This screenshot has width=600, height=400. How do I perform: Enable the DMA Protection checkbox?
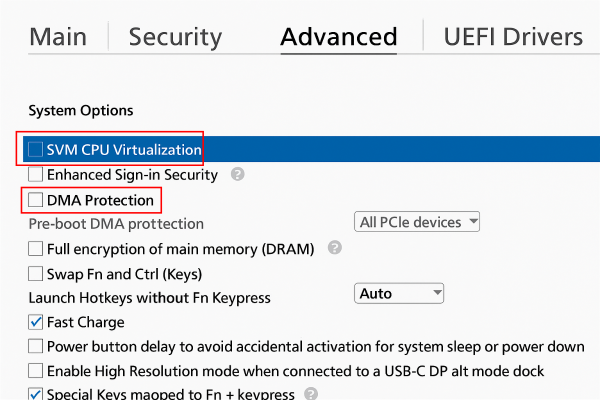[36, 200]
